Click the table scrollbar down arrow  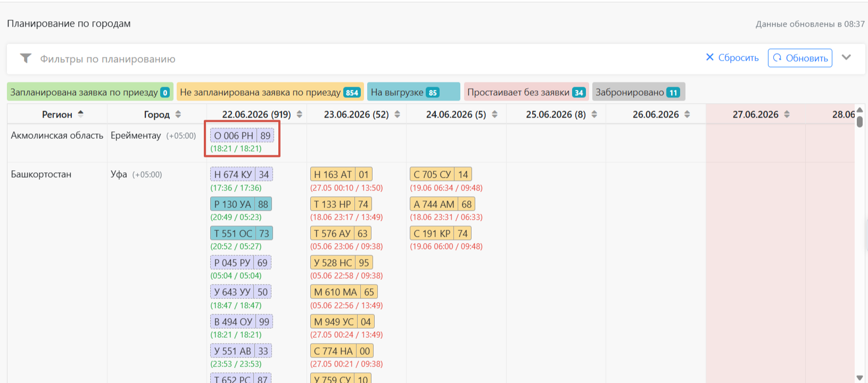coord(860,377)
